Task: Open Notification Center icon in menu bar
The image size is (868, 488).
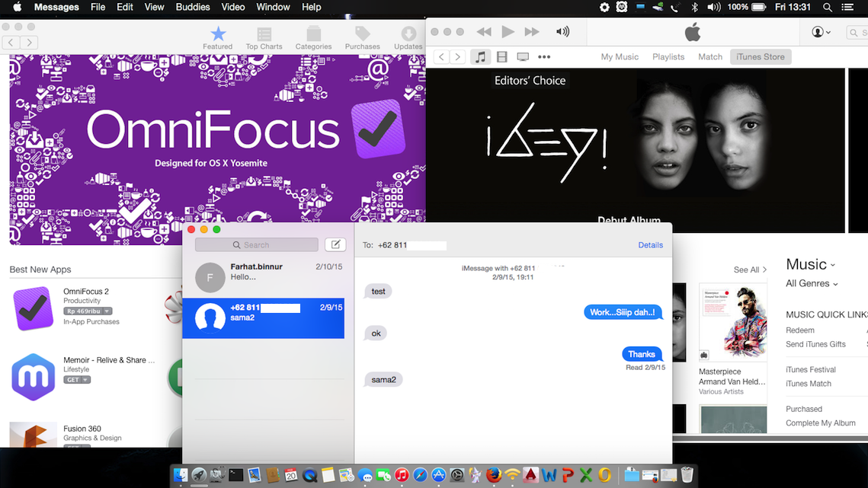Action: [847, 7]
